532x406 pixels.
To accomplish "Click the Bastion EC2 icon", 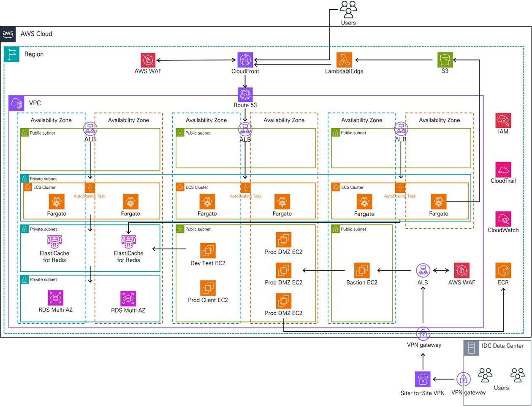I will pyautogui.click(x=362, y=271).
